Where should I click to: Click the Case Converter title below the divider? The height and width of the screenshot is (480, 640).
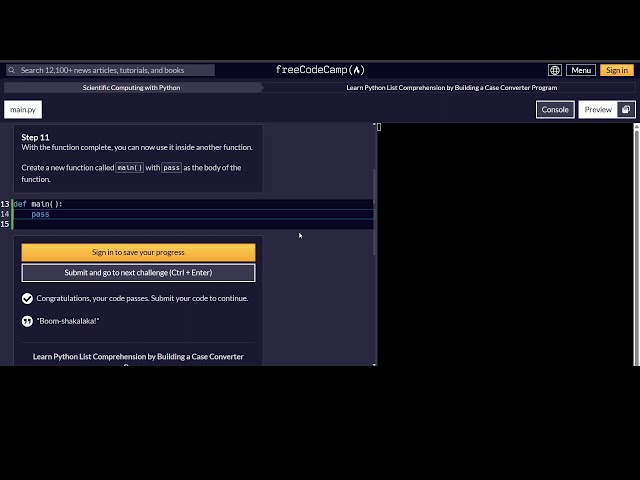point(138,357)
